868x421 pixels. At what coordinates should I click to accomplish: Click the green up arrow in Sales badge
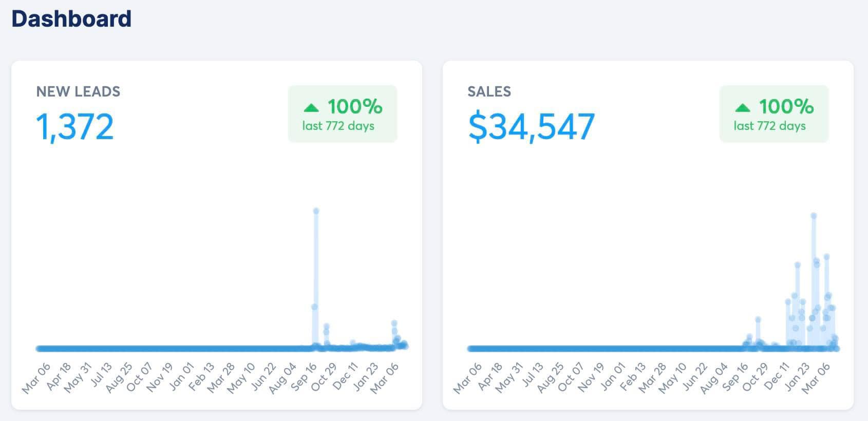[743, 108]
